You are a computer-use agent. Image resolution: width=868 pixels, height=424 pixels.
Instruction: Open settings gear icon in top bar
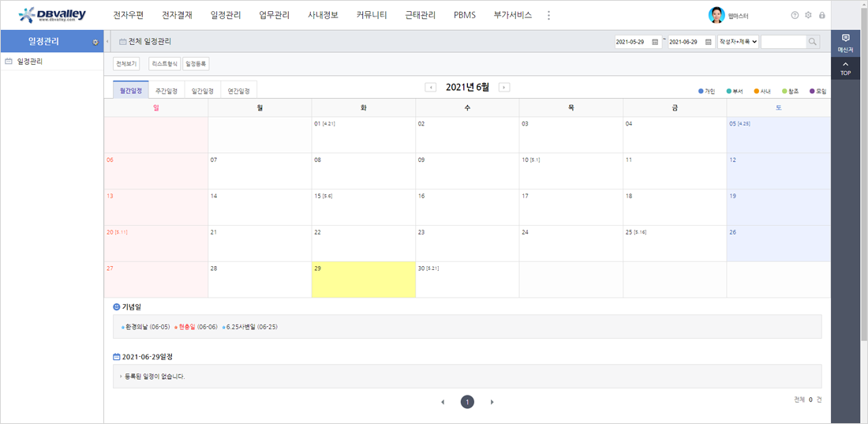click(808, 16)
